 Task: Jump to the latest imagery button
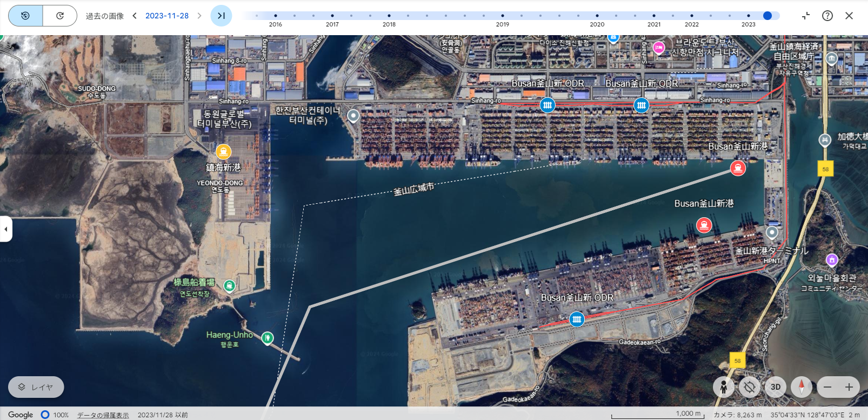(221, 16)
